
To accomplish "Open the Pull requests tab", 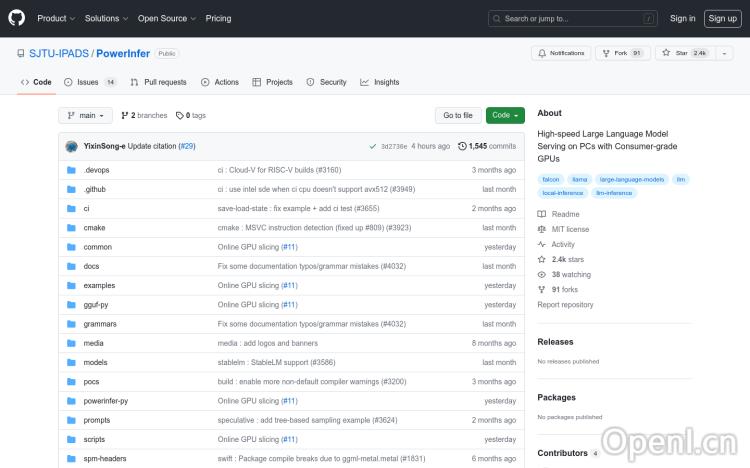I will click(x=158, y=82).
